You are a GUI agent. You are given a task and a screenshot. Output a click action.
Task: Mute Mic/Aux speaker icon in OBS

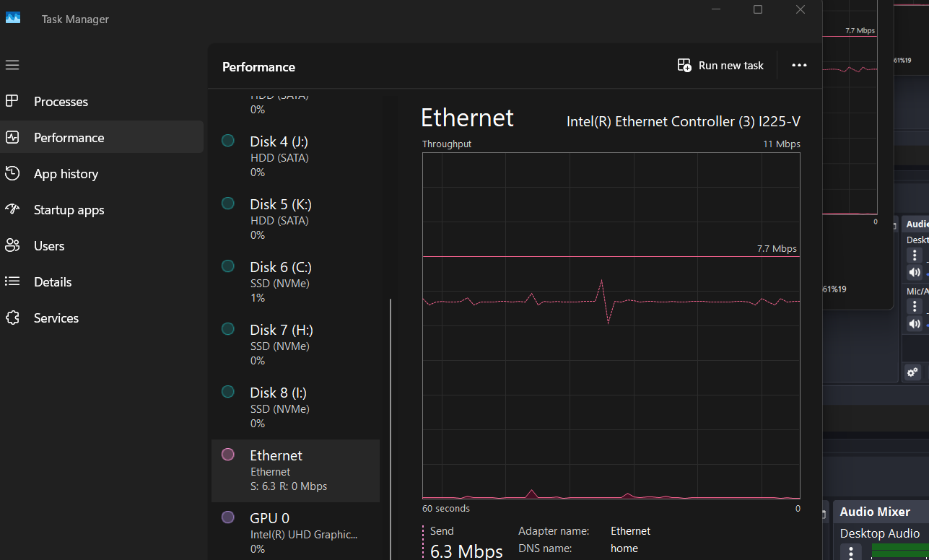(x=915, y=324)
